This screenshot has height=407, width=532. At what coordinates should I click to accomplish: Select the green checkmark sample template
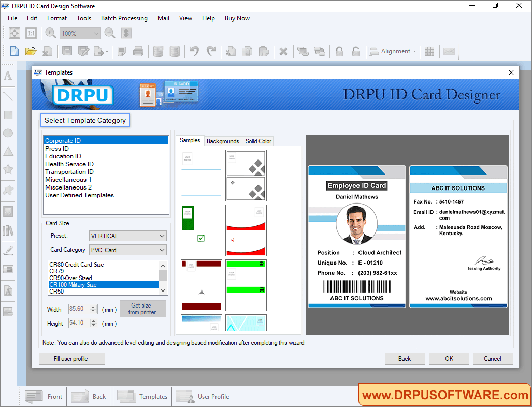coord(202,230)
